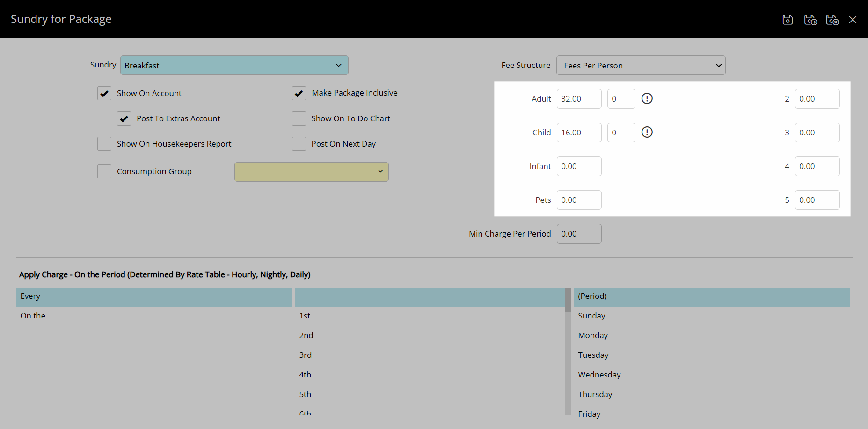Screen dimensions: 868x429
Task: Choose 3rd in the ordinal list
Action: [306, 355]
